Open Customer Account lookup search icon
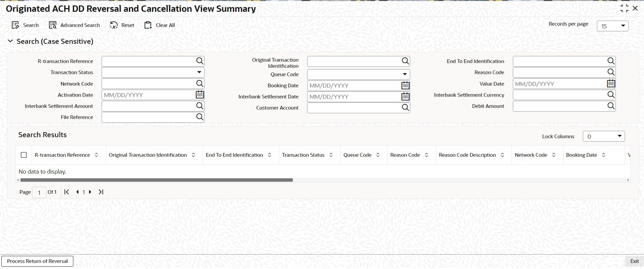 405,108
